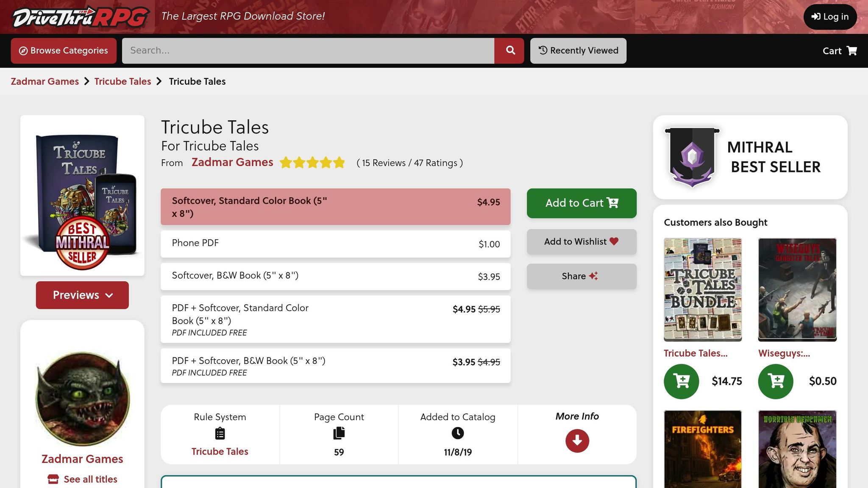This screenshot has width=868, height=488.
Task: Click the Wiseguys:... product title link
Action: click(784, 353)
